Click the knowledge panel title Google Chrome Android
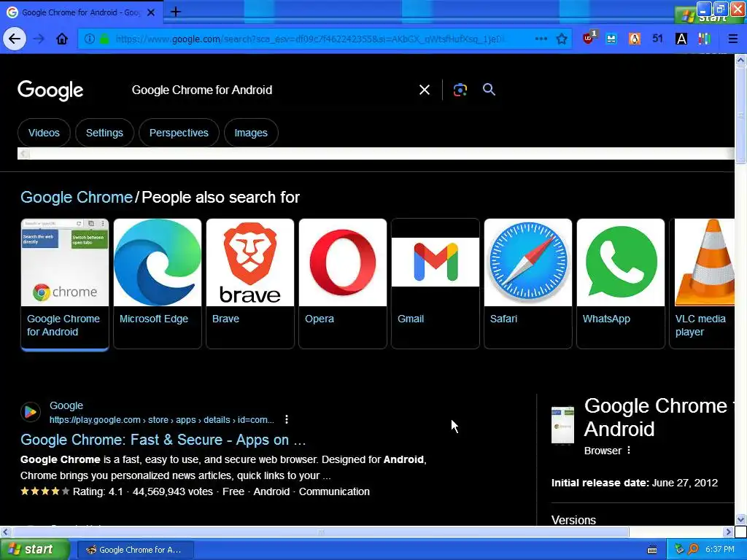The width and height of the screenshot is (747, 560). (x=659, y=417)
